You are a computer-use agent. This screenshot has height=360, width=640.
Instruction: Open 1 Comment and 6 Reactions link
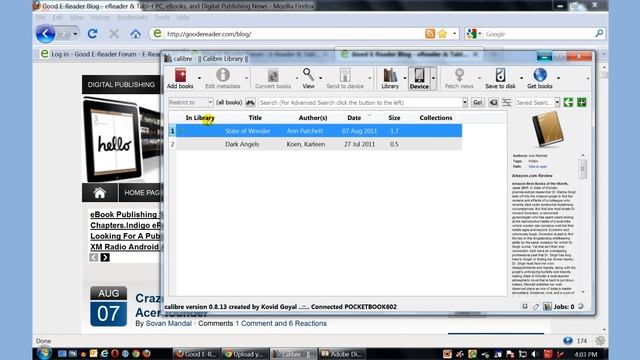281,323
